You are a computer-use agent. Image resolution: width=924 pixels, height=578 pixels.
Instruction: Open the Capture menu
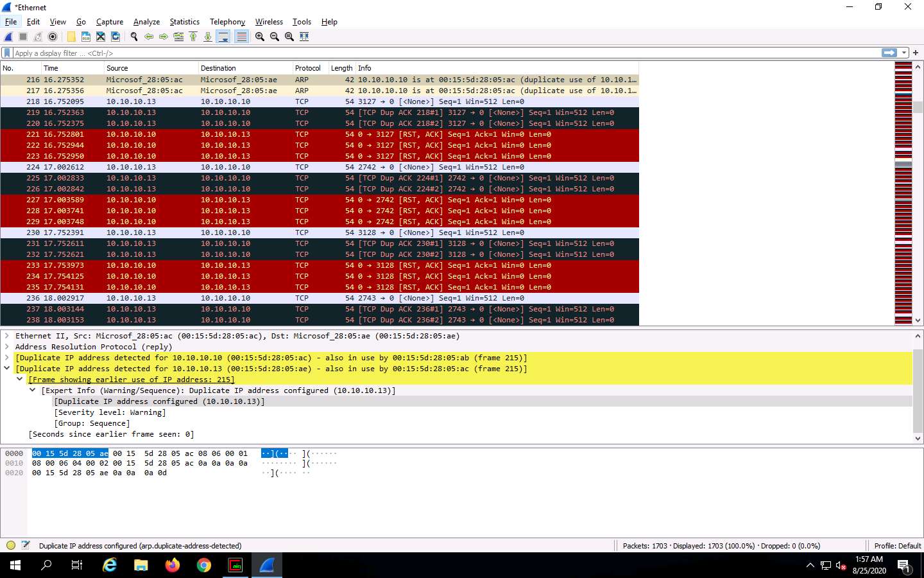tap(110, 22)
